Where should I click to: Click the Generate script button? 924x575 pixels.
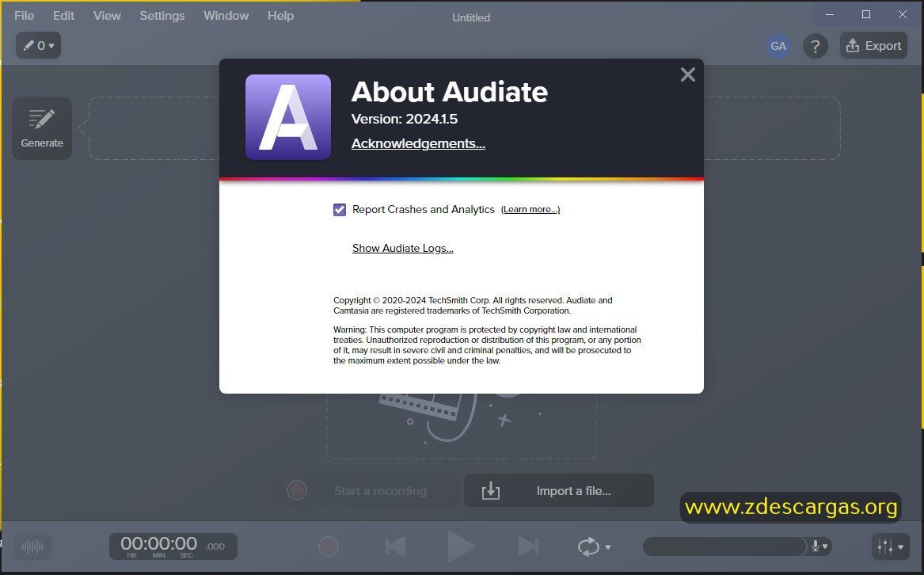point(42,128)
